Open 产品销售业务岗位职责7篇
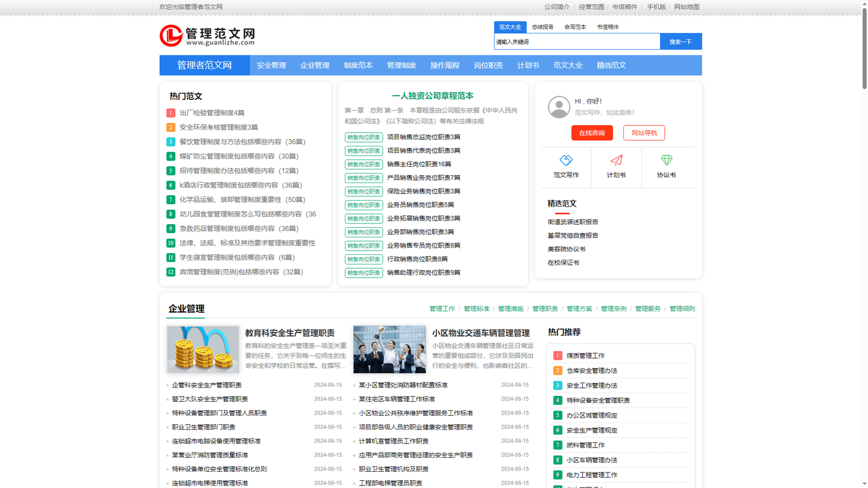The width and height of the screenshot is (868, 488). (x=424, y=178)
